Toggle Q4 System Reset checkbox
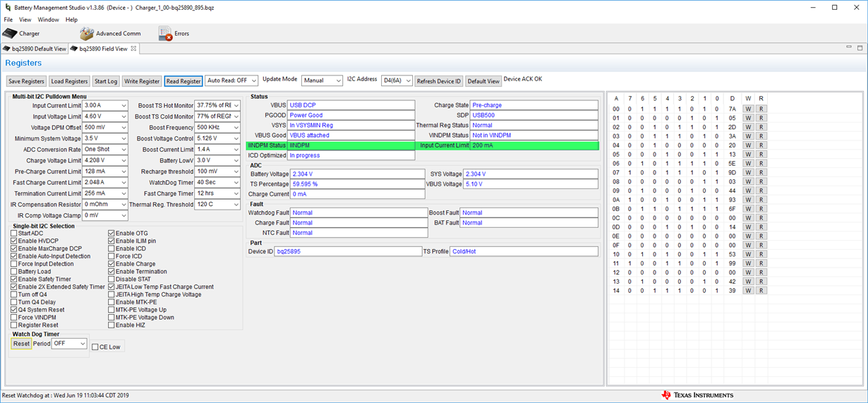 [13, 310]
